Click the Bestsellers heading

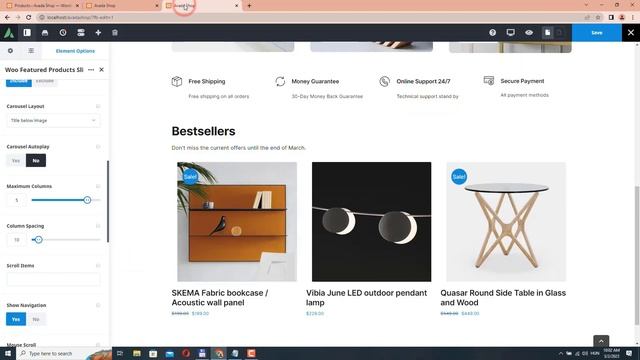(x=203, y=131)
